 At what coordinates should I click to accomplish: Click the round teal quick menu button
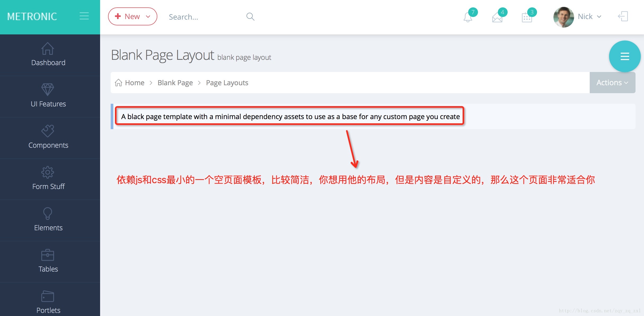(x=625, y=56)
